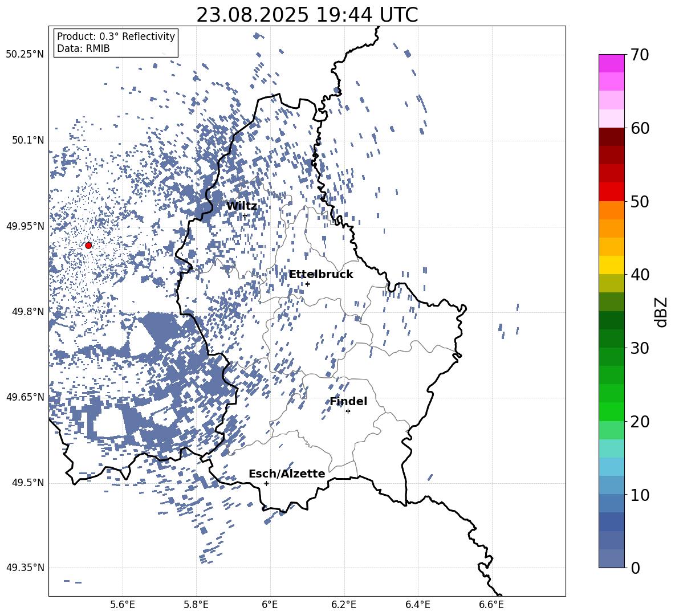Click the Findel station label
This screenshot has height=616, width=675.
pos(348,401)
